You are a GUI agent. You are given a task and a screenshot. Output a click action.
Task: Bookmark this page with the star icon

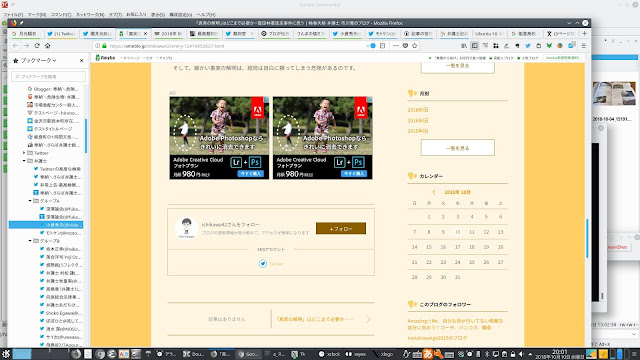(415, 46)
